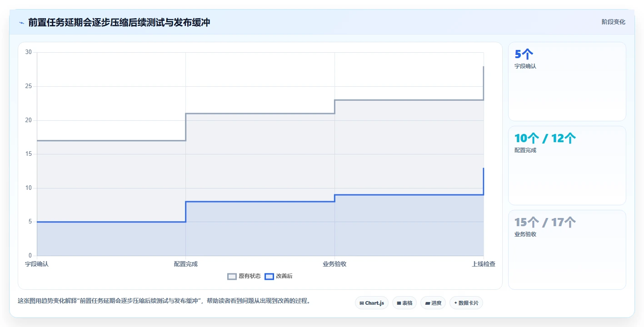
Task: Click the 阶段变化 label in header
Action: tap(614, 22)
